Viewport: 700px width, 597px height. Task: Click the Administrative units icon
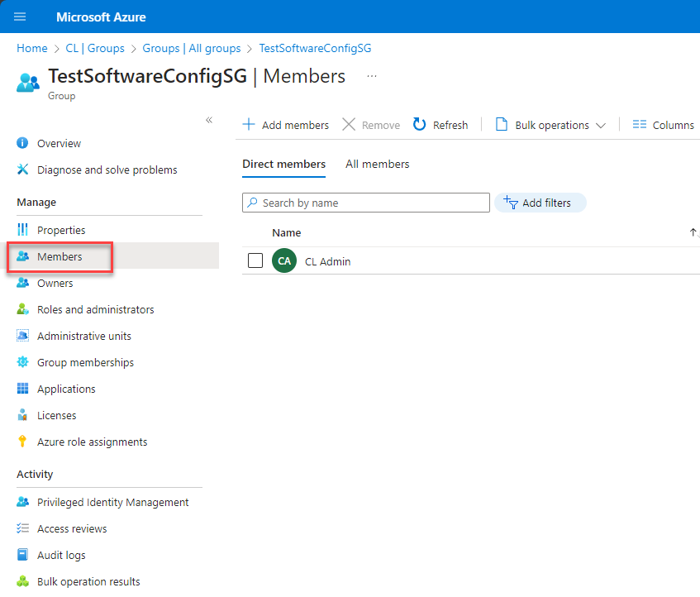22,336
